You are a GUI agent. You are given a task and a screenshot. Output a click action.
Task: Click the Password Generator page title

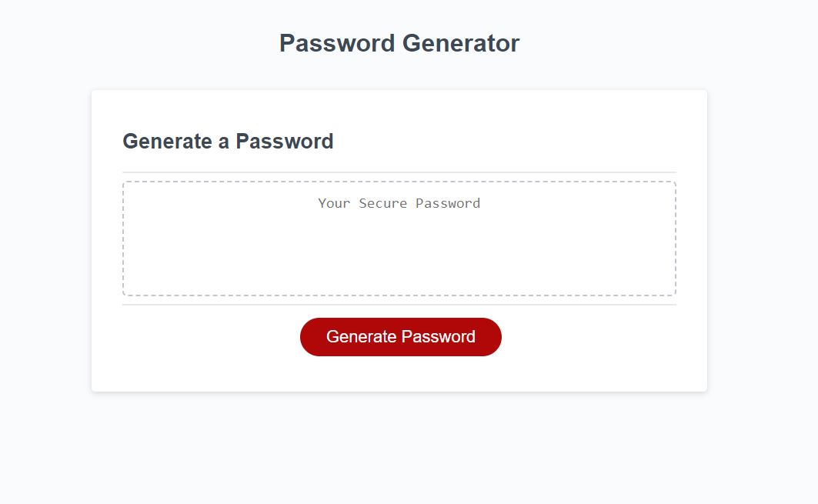(399, 43)
